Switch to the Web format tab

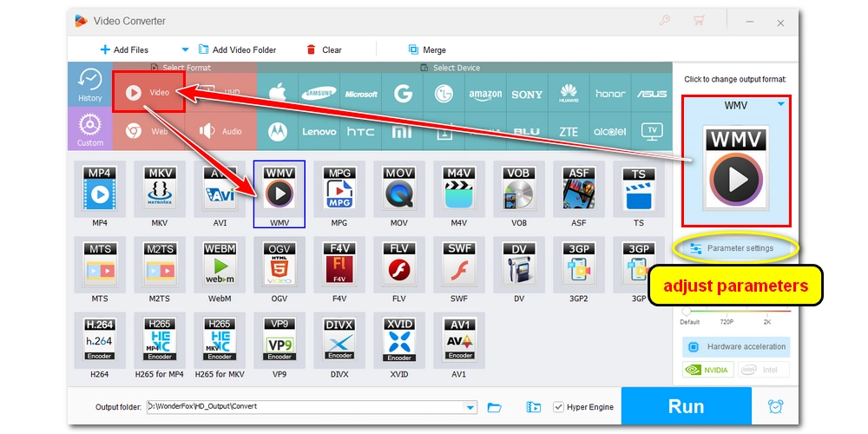pyautogui.click(x=148, y=131)
